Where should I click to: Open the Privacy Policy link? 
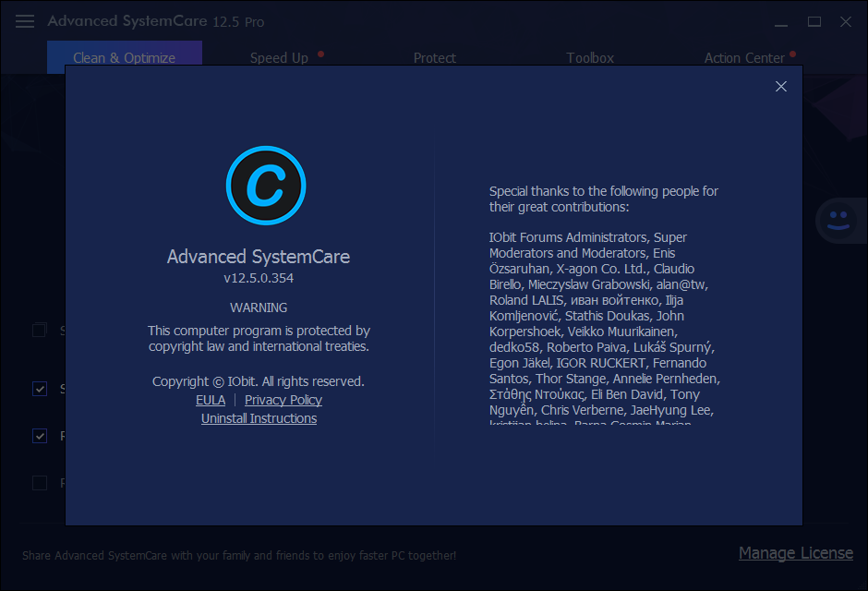coord(283,400)
